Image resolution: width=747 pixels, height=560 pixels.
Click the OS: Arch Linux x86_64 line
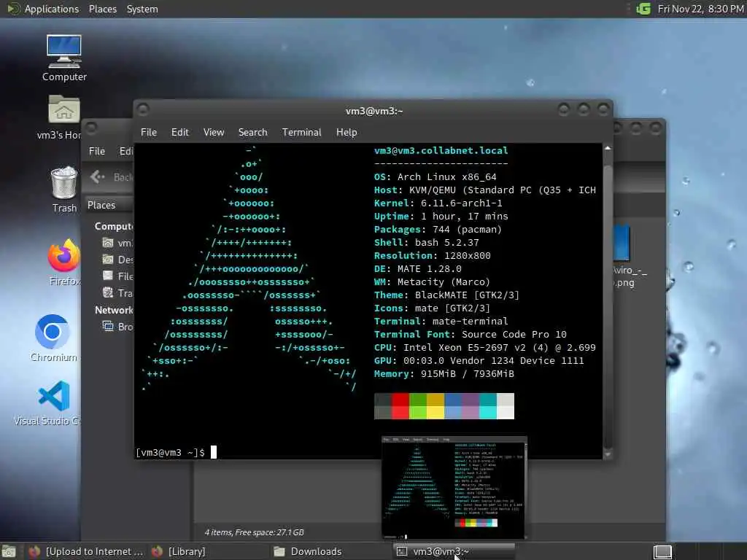pyautogui.click(x=436, y=176)
